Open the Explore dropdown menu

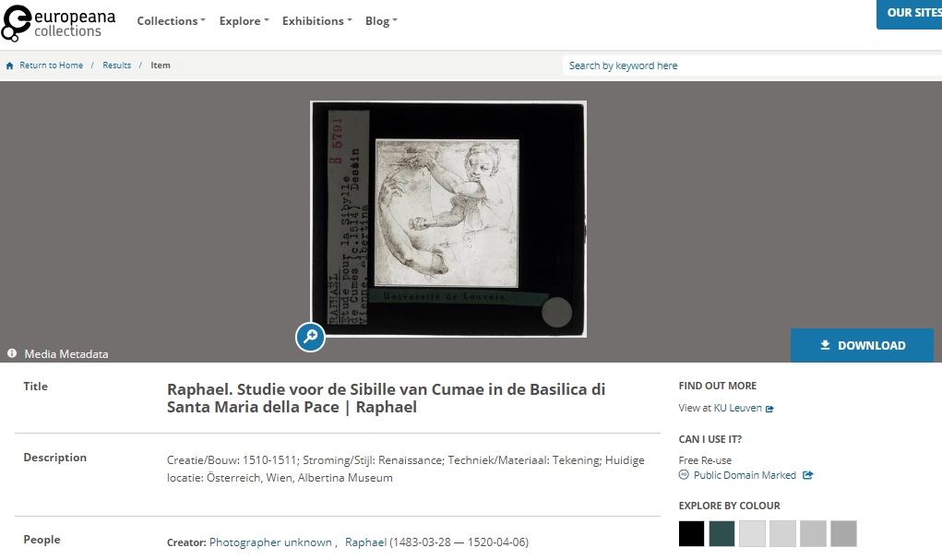244,21
